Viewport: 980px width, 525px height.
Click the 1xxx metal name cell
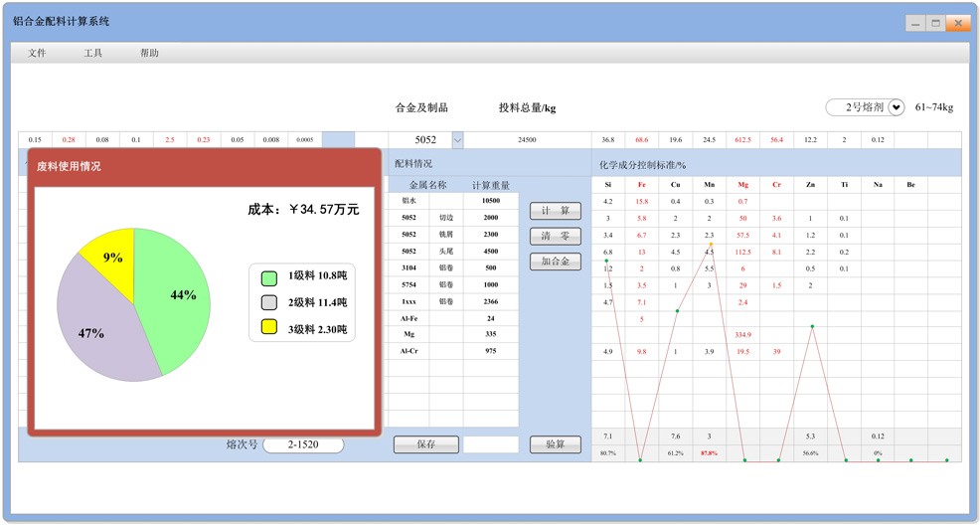tap(408, 301)
